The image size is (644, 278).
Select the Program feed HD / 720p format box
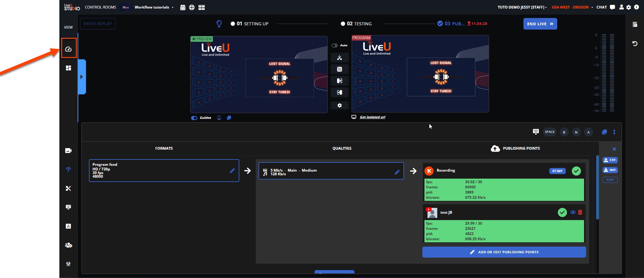tap(164, 170)
